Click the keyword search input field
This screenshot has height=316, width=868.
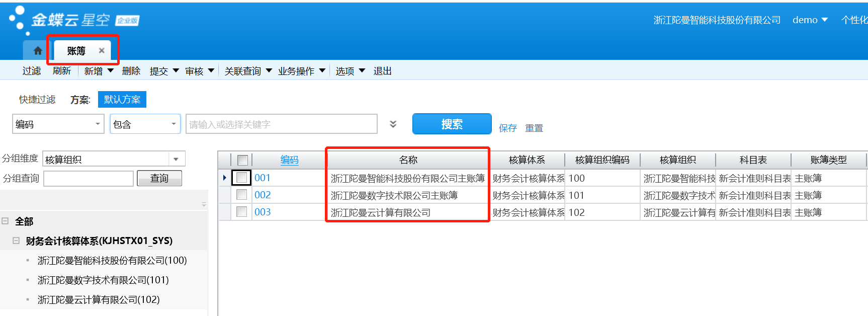point(282,124)
